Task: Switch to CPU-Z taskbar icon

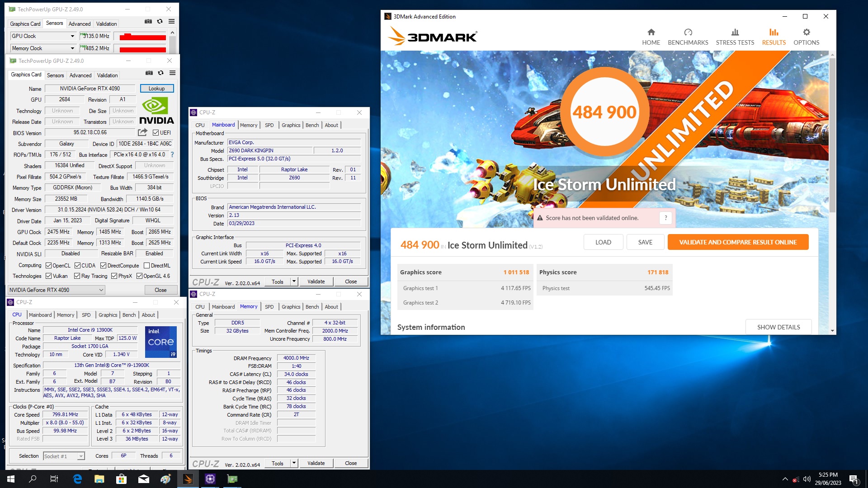Action: click(x=210, y=479)
